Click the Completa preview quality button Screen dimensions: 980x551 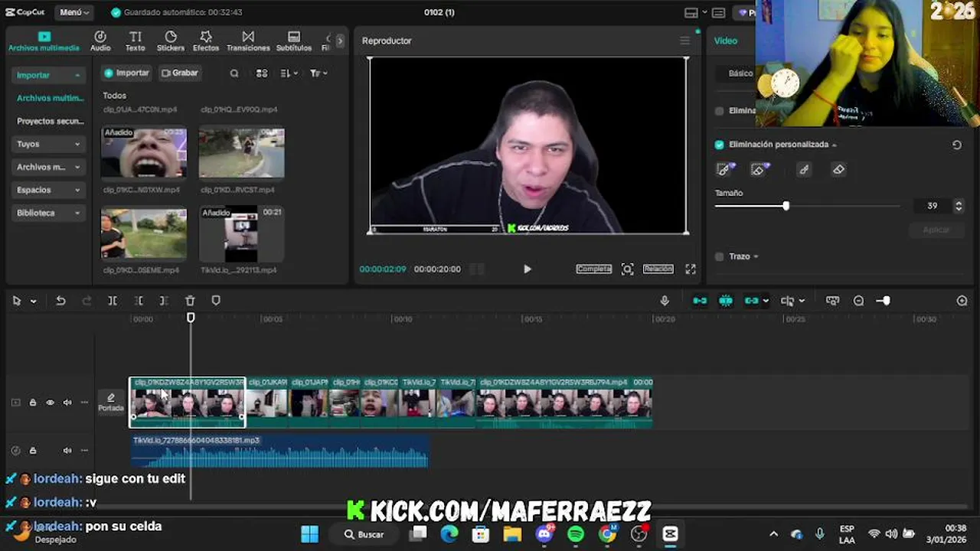594,269
